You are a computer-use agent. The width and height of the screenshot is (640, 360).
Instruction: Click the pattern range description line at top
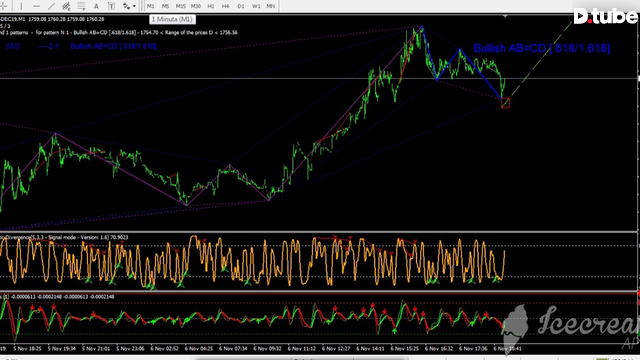[119, 32]
